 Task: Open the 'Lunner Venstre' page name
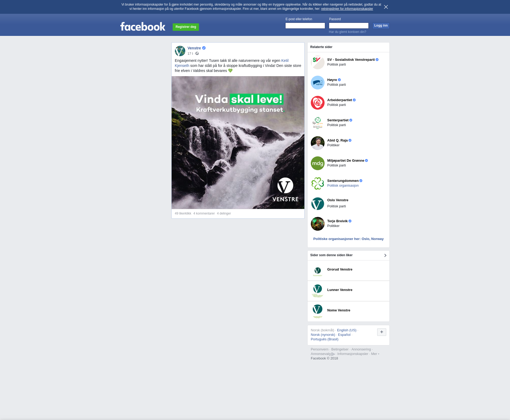pos(340,290)
